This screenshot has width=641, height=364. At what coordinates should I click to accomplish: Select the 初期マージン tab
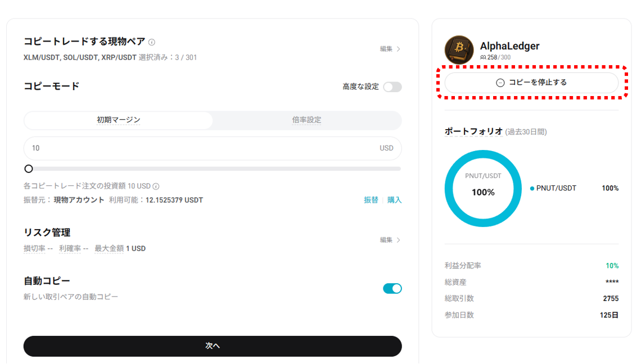tap(118, 120)
